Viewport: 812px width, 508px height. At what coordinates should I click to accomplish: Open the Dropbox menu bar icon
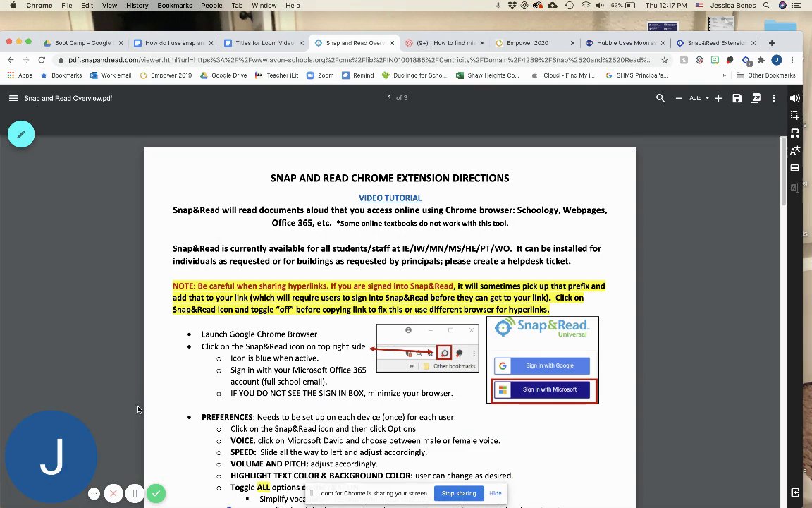tap(512, 5)
